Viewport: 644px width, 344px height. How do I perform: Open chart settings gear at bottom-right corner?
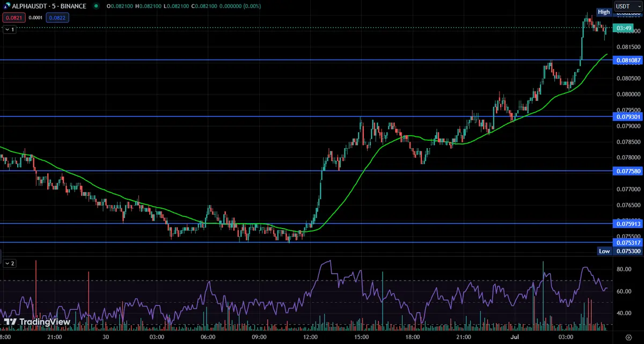(x=628, y=338)
